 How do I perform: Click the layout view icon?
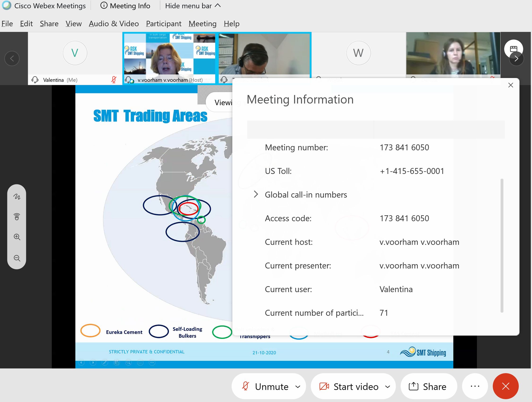click(513, 49)
